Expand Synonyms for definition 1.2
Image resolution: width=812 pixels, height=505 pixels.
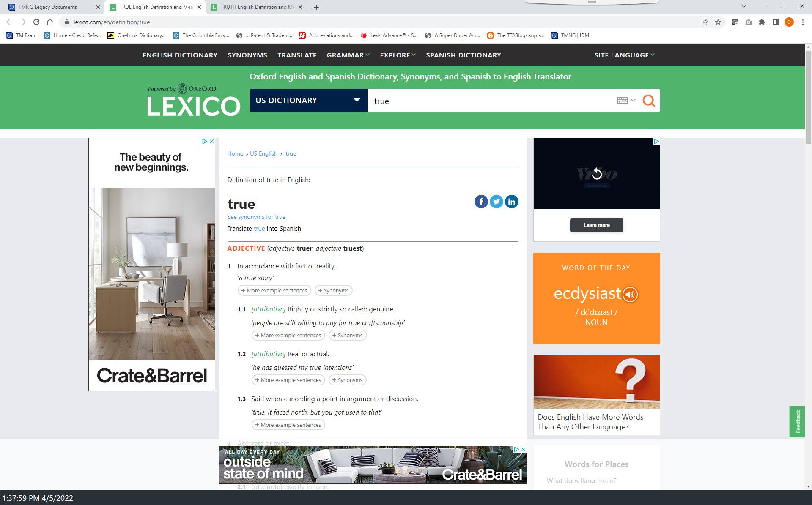[x=347, y=380]
